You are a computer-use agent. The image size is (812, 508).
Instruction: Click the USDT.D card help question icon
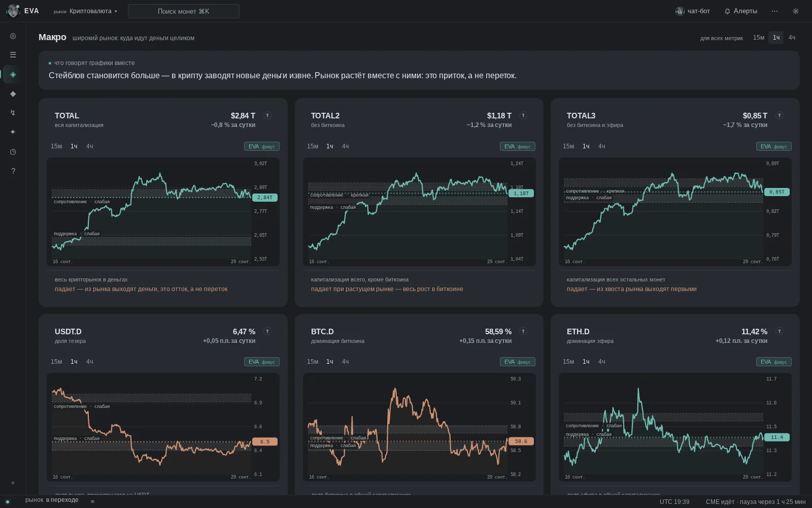point(267,331)
